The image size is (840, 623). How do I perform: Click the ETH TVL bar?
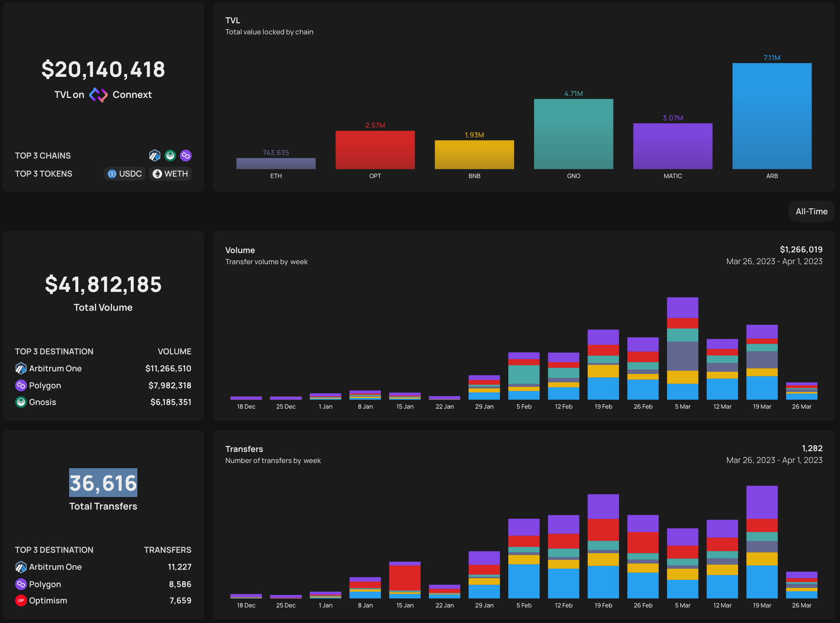click(x=276, y=163)
